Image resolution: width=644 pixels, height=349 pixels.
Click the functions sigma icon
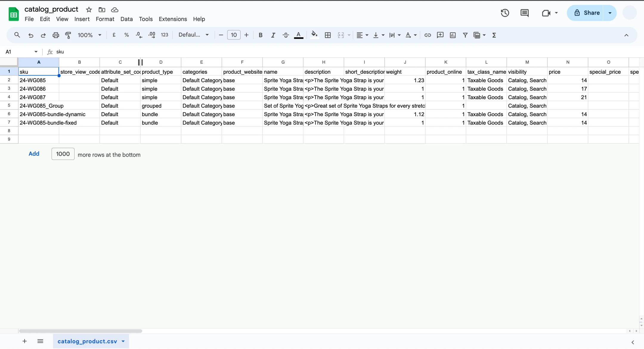coord(494,35)
